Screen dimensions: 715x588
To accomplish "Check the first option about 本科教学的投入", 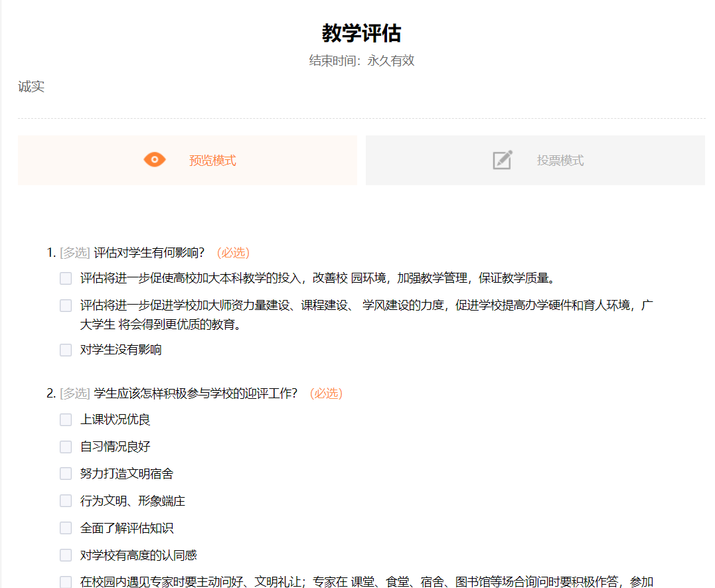I will pyautogui.click(x=66, y=278).
